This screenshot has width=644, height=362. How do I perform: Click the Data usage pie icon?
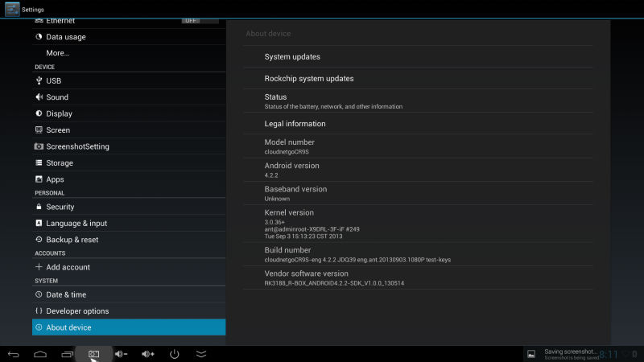tap(39, 37)
